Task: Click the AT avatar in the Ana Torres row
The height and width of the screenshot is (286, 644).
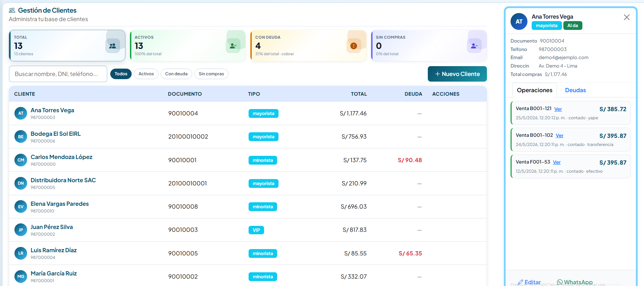Action: pyautogui.click(x=21, y=113)
